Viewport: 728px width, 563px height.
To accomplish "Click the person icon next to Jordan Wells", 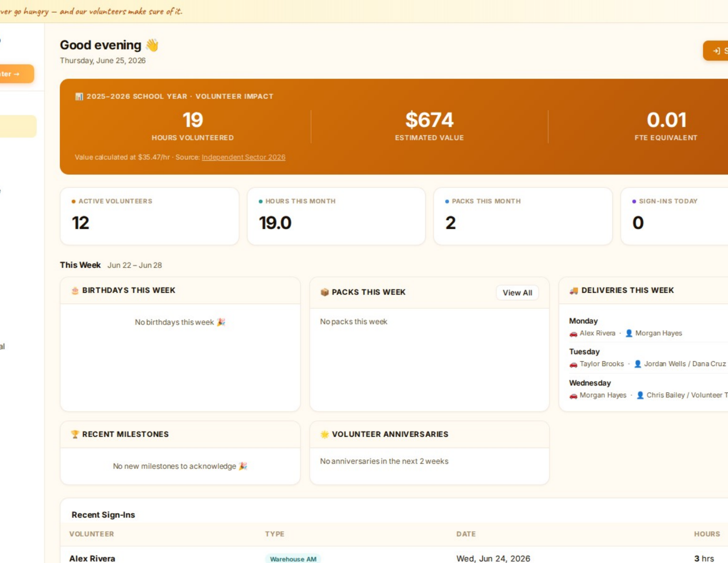I will click(x=638, y=364).
